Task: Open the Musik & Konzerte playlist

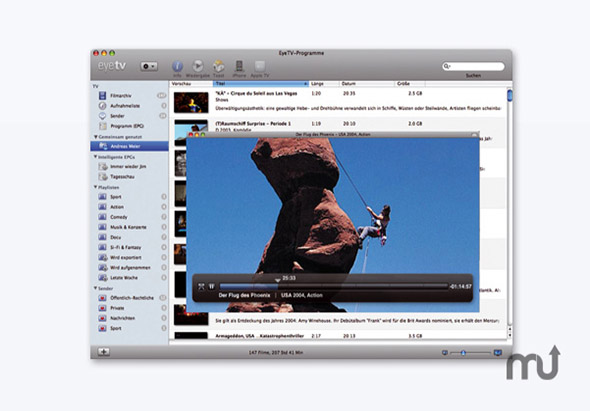Action: (x=128, y=227)
